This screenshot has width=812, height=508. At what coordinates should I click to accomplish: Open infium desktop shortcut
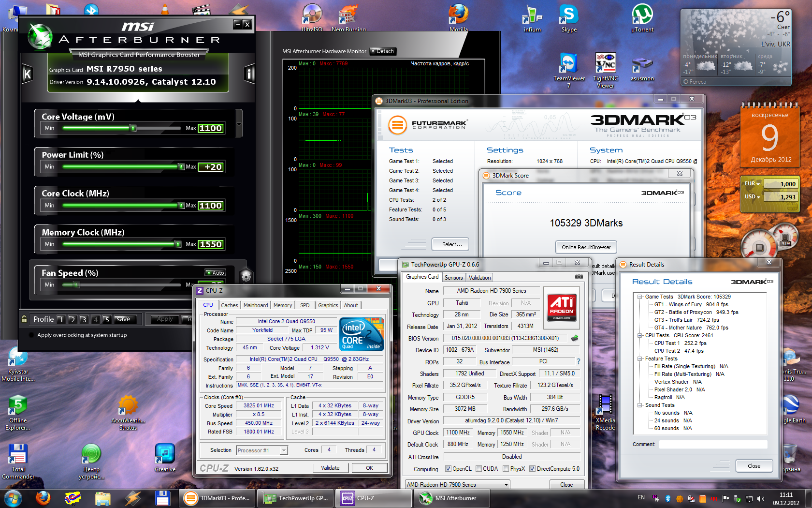(x=532, y=18)
